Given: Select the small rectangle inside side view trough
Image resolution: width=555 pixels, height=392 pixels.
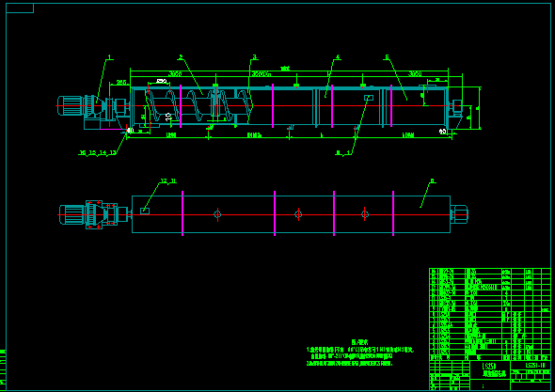Looking at the screenshot, I should (x=369, y=98).
